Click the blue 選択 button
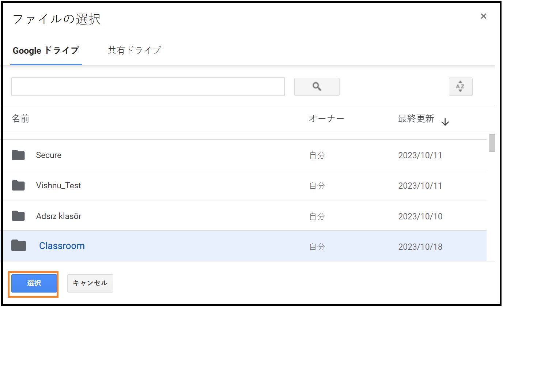The width and height of the screenshot is (541, 392). pyautogui.click(x=34, y=283)
